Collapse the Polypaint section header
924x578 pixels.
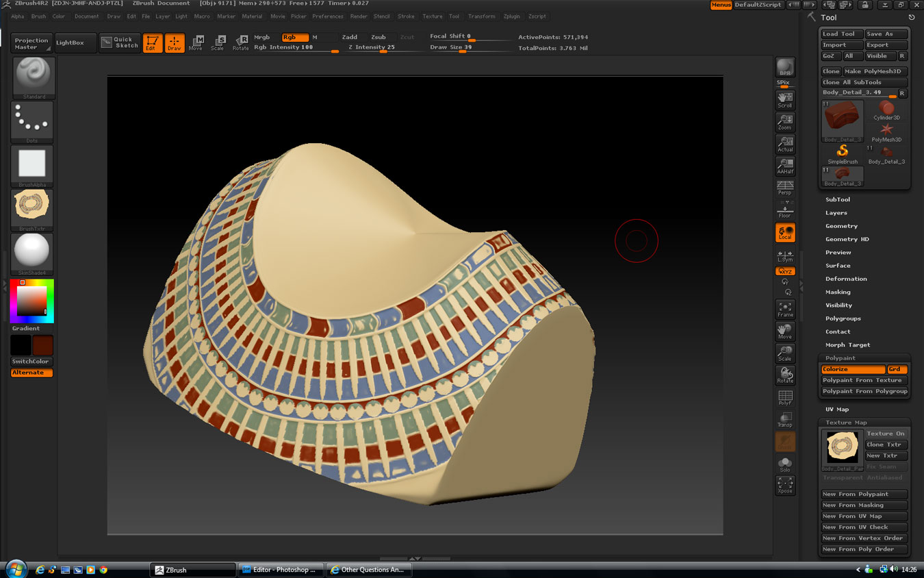(x=840, y=358)
